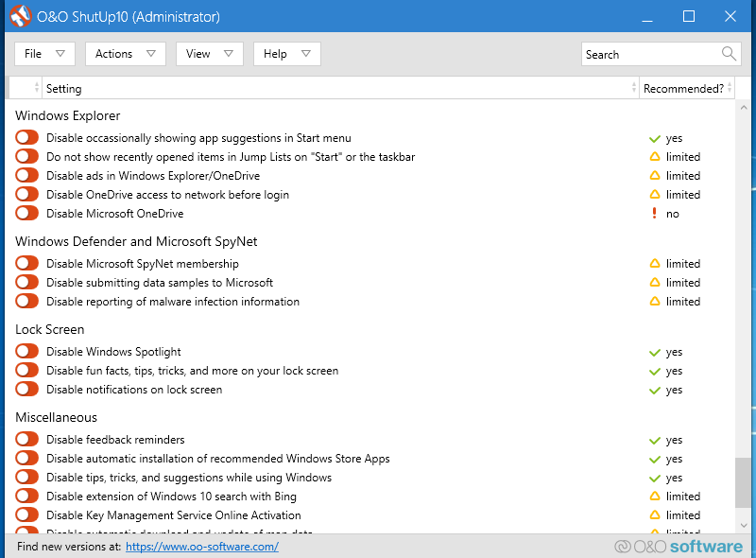Click the green checkmark for Windows Spotlight
This screenshot has width=756, height=558.
coord(654,353)
